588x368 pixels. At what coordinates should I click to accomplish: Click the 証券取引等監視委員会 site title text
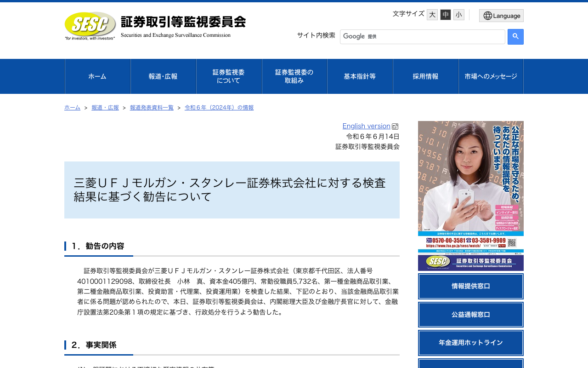point(183,22)
